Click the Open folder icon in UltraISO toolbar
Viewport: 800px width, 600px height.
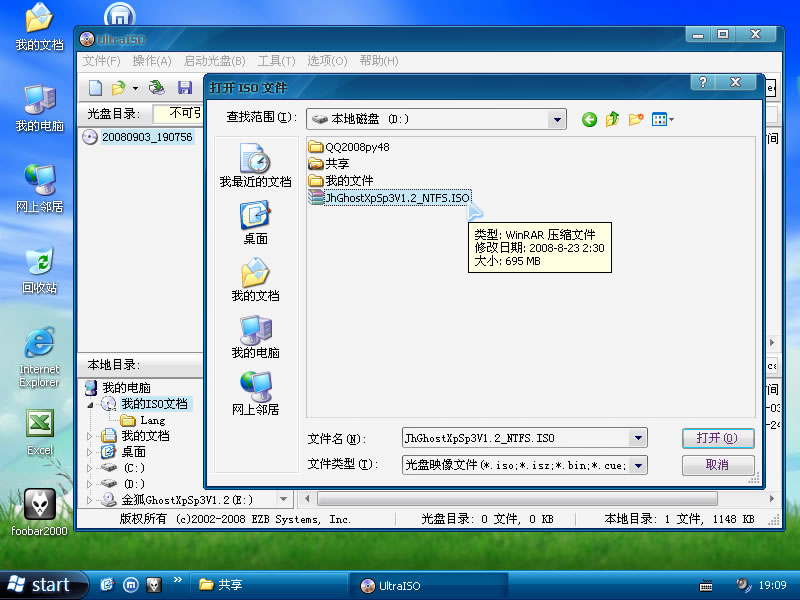click(118, 88)
